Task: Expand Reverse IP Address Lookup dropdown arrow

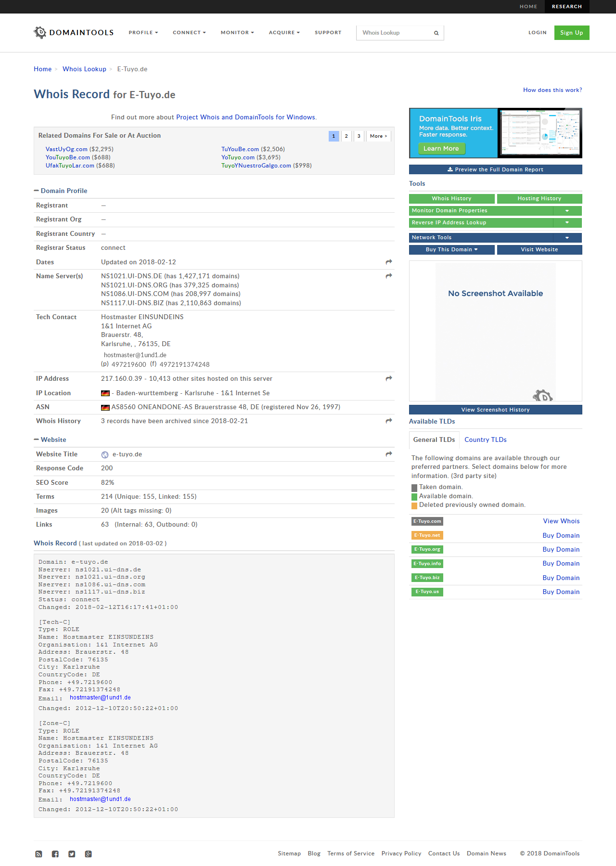Action: 567,223
